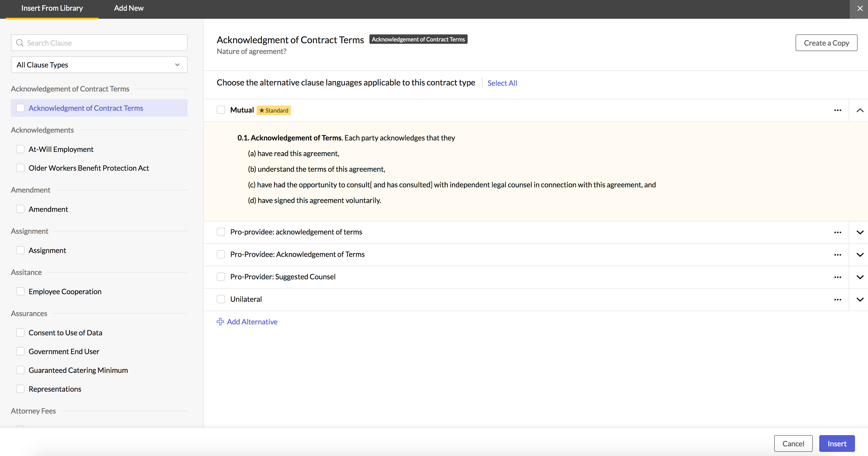868x456 pixels.
Task: Collapse the Mutual alternative section
Action: (x=860, y=110)
